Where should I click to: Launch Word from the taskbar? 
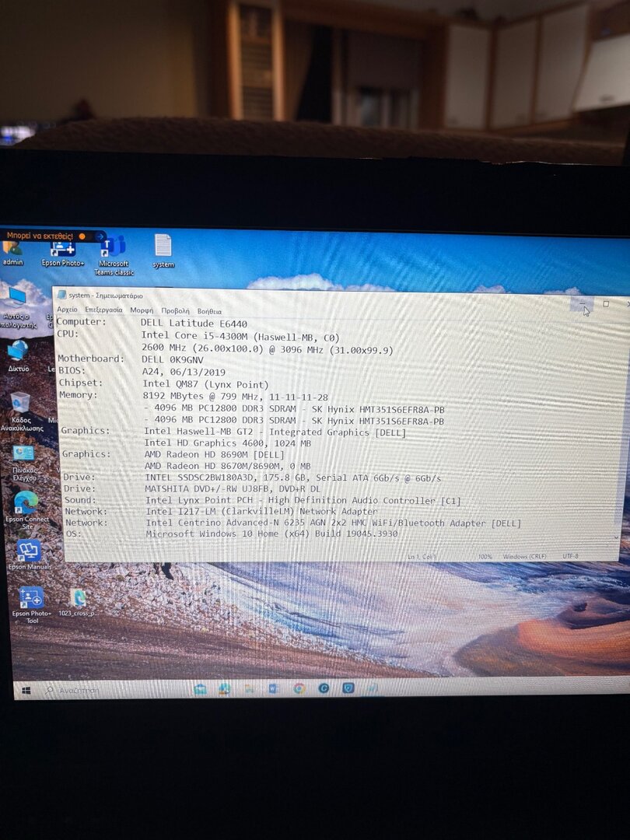274,688
